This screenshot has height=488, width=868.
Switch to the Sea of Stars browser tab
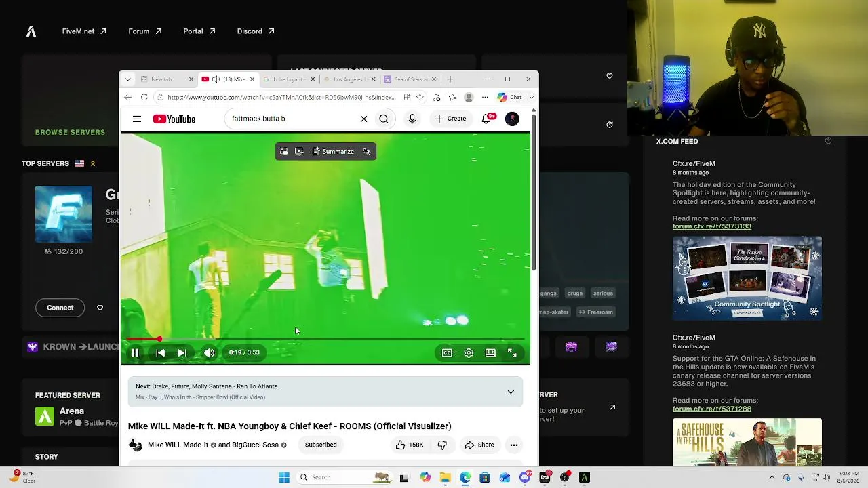coord(410,79)
